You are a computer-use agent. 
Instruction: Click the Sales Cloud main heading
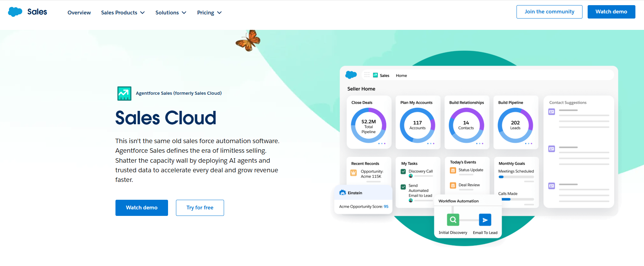pyautogui.click(x=166, y=118)
